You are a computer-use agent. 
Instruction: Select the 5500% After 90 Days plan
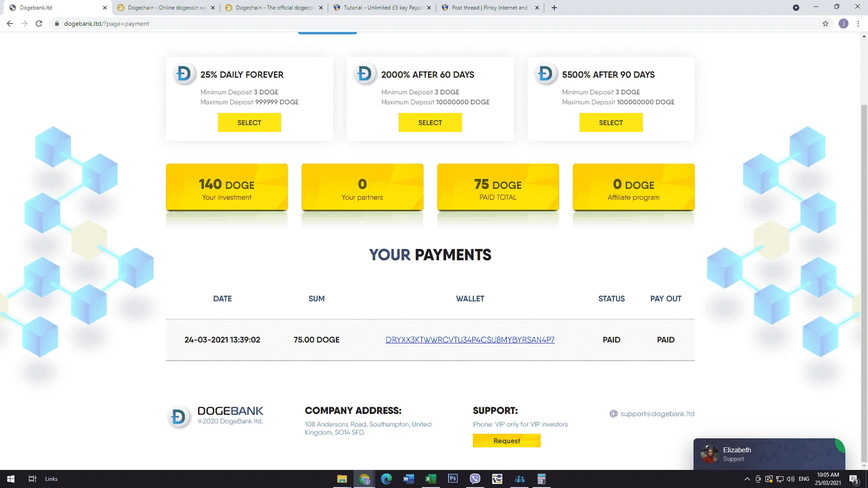pyautogui.click(x=611, y=122)
